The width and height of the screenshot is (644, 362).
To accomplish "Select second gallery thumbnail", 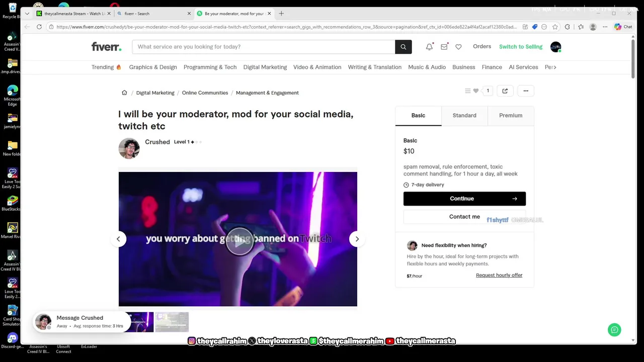I will coord(172,322).
